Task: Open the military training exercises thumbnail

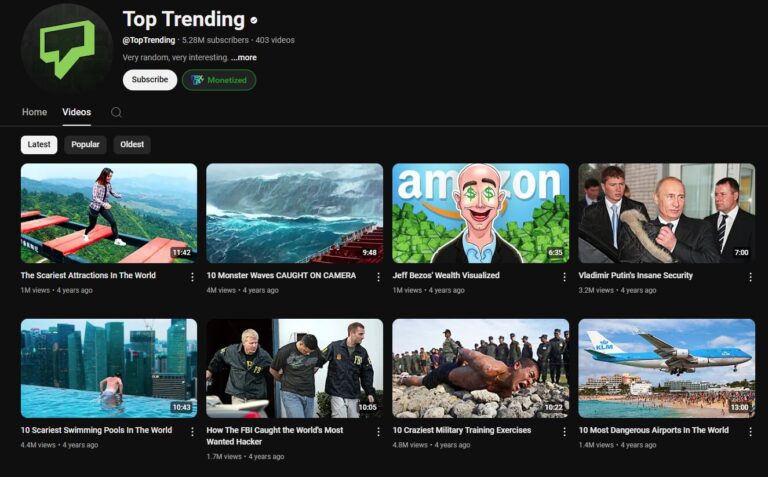Action: (x=480, y=368)
